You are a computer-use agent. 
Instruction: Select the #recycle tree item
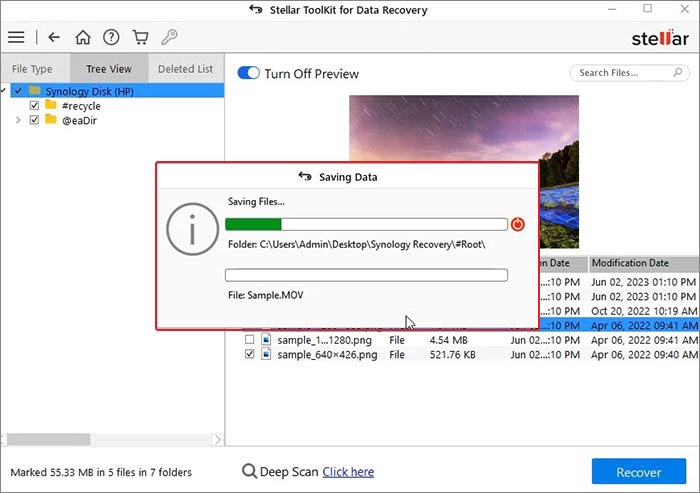pyautogui.click(x=81, y=106)
